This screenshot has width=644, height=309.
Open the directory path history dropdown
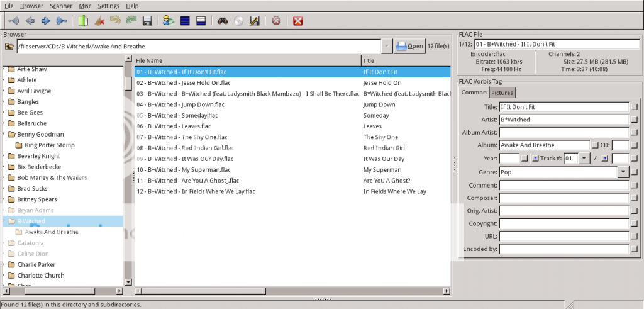coord(387,47)
